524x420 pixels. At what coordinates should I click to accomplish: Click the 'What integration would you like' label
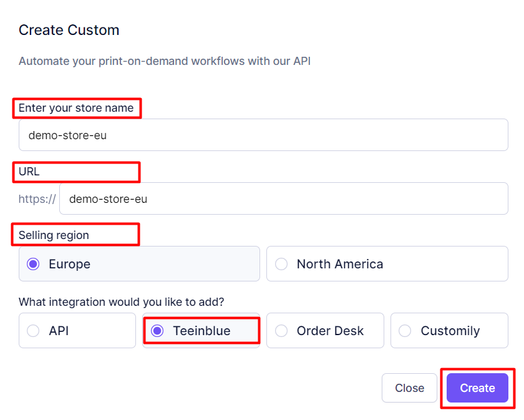tap(121, 302)
